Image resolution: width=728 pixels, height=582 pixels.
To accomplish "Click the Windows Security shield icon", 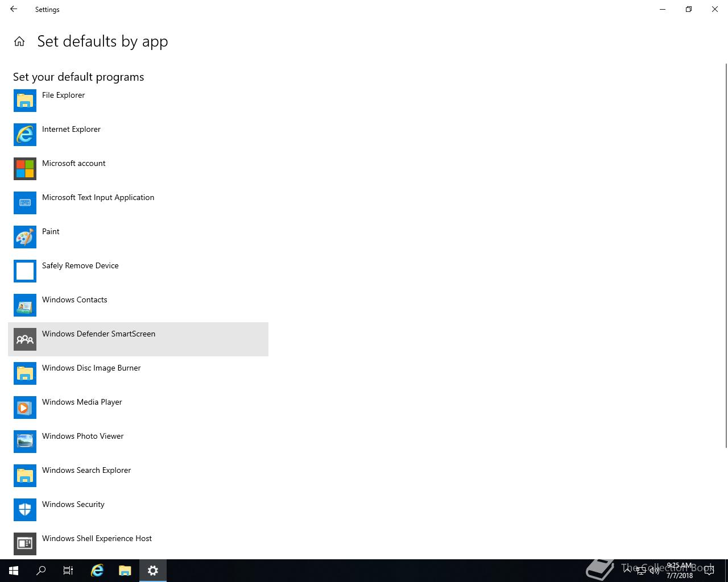I will pos(25,510).
